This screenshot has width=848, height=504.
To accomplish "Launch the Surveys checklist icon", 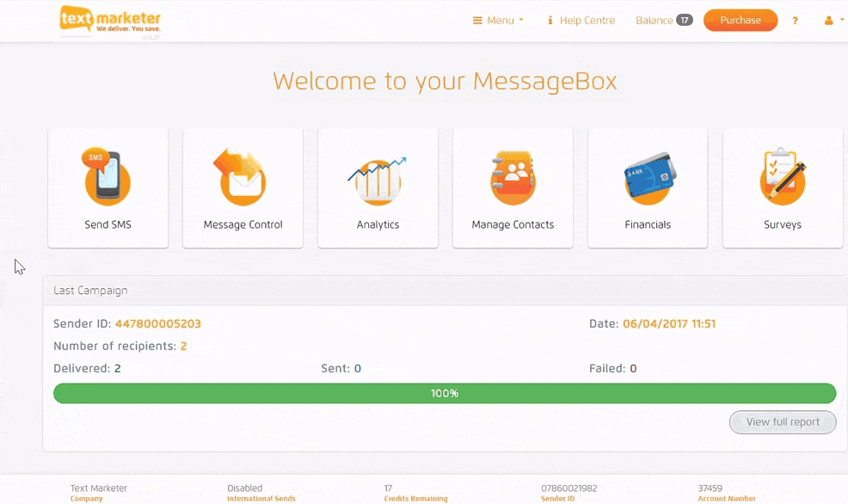I will pos(783,178).
